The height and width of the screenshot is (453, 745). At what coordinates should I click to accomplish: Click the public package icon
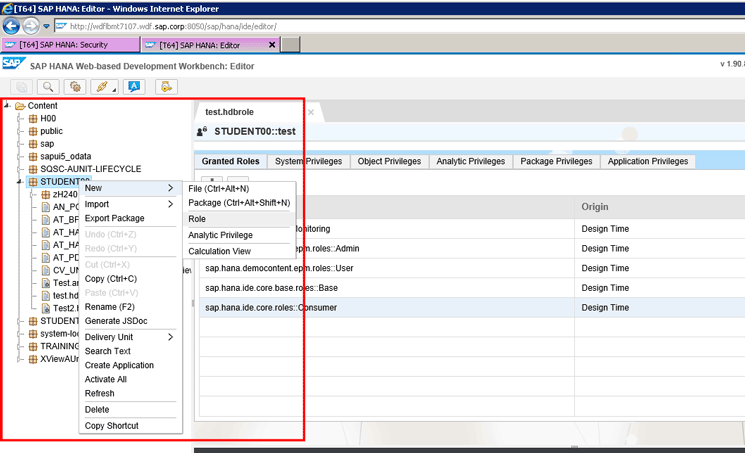point(33,131)
